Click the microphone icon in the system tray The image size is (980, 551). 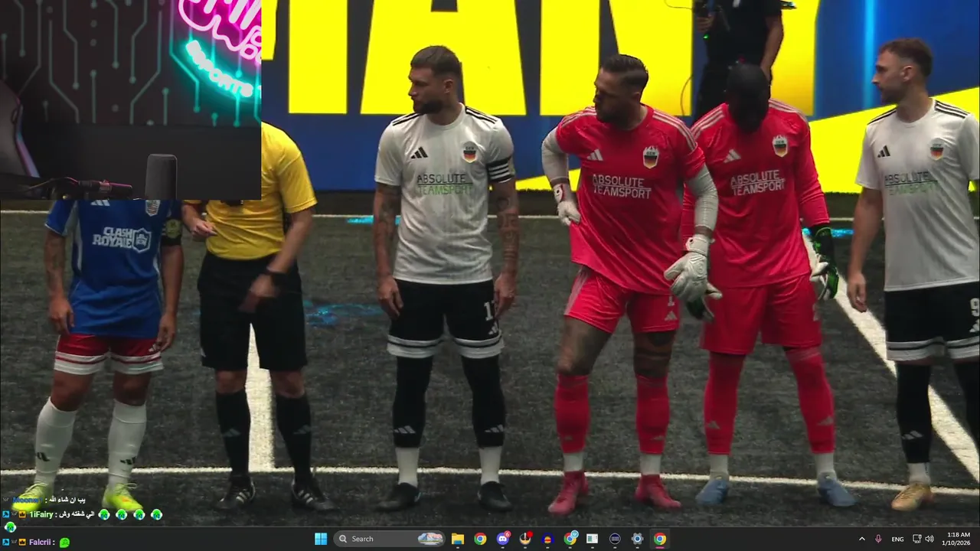878,539
